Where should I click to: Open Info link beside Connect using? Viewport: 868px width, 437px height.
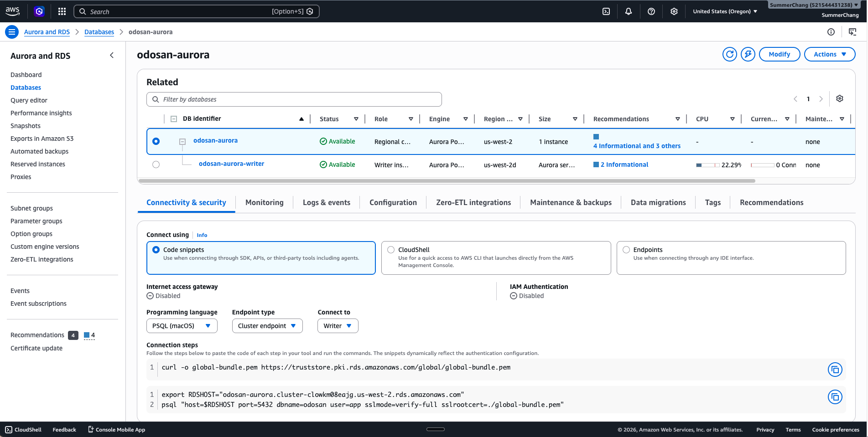[202, 235]
